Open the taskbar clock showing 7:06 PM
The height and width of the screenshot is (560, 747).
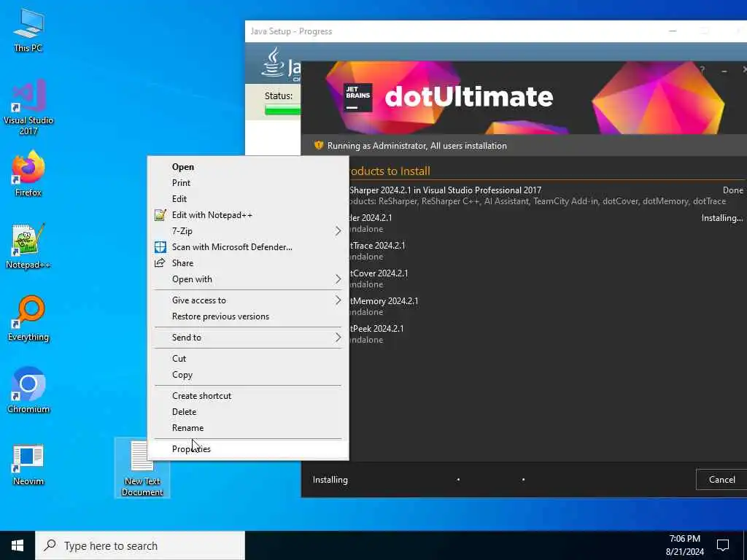pyautogui.click(x=684, y=545)
